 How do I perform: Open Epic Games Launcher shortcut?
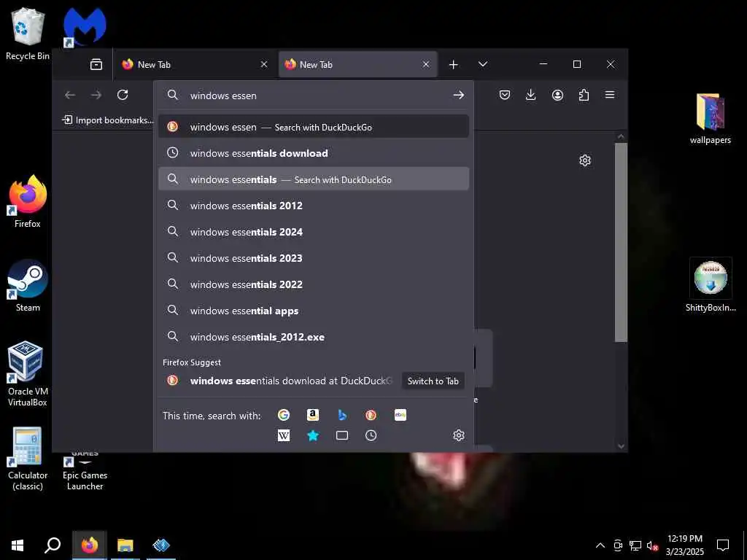pos(85,472)
